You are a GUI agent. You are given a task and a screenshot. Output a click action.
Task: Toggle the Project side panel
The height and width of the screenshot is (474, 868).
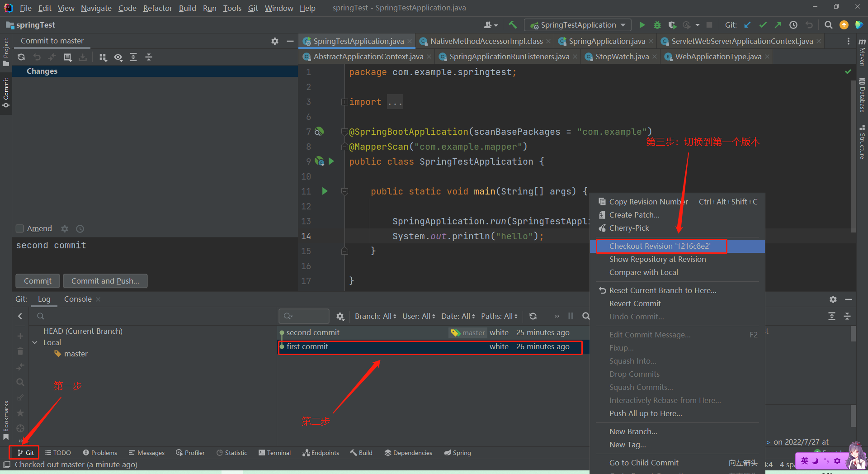coord(6,52)
